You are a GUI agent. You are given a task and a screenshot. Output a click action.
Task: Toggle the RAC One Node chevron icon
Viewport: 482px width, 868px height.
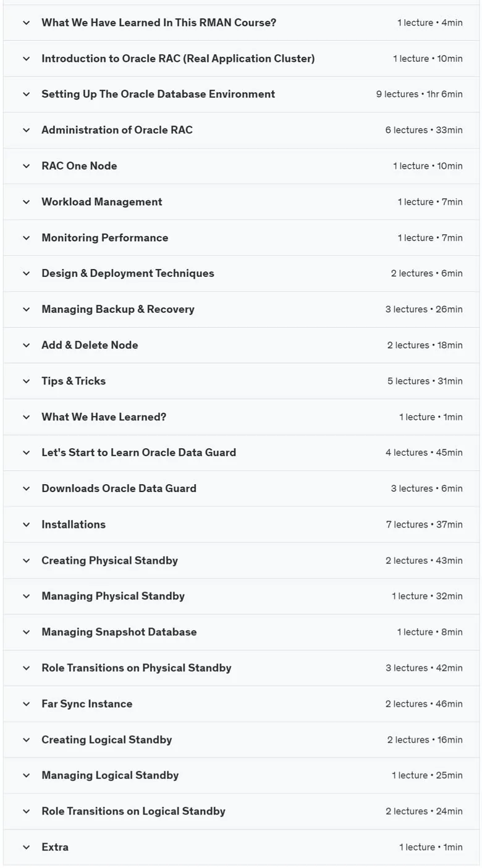(26, 166)
